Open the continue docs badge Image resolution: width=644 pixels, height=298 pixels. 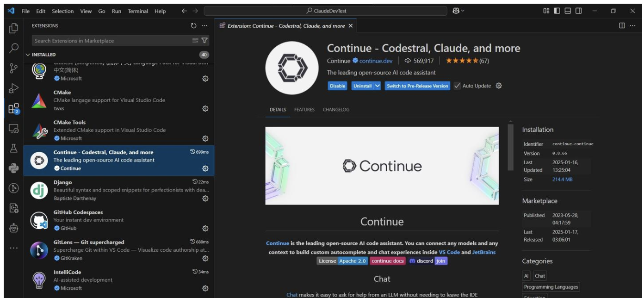coord(388,261)
